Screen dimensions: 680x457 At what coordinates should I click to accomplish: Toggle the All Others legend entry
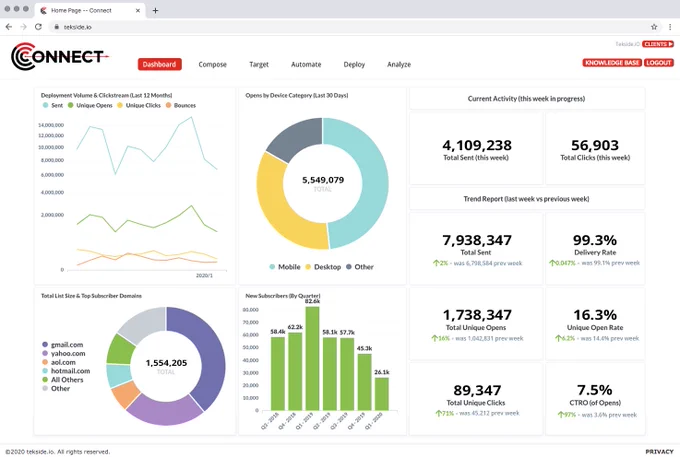coord(62,379)
